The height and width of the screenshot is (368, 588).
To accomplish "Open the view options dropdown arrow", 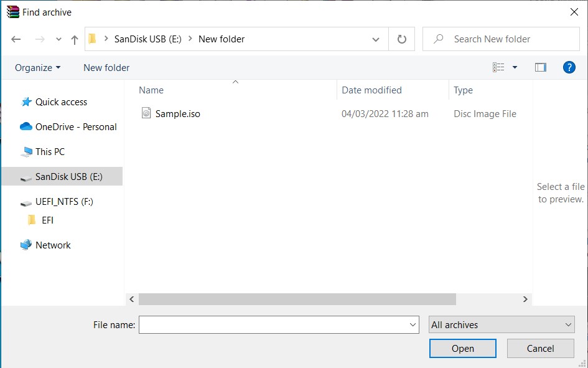I will [x=515, y=67].
